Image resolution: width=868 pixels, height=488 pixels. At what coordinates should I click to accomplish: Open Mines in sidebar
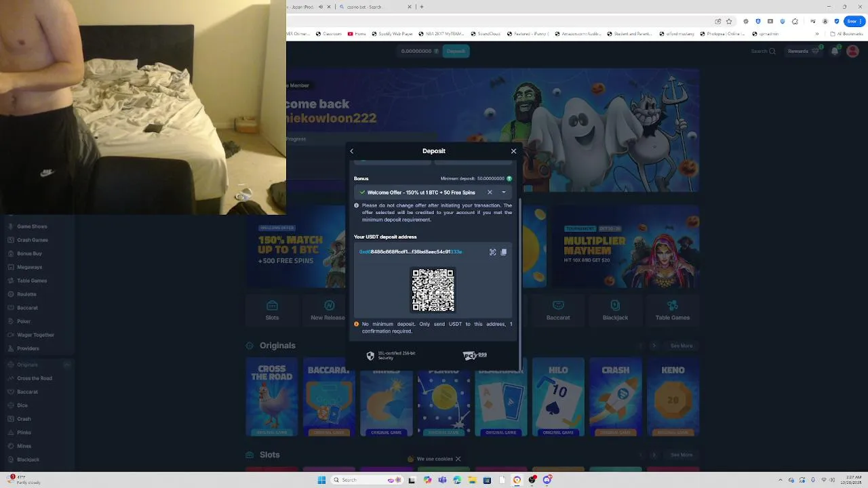pyautogui.click(x=24, y=446)
